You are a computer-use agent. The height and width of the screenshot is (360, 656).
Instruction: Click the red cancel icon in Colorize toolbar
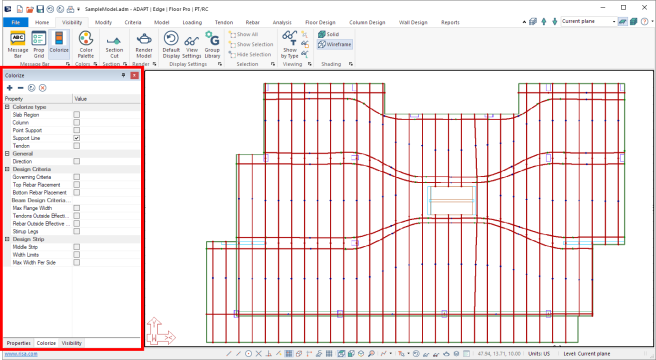42,87
